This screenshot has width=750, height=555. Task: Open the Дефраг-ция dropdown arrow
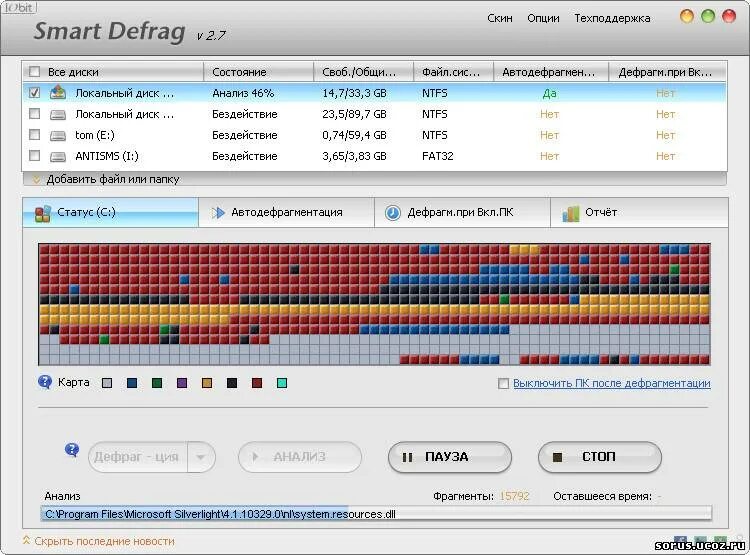coord(201,457)
